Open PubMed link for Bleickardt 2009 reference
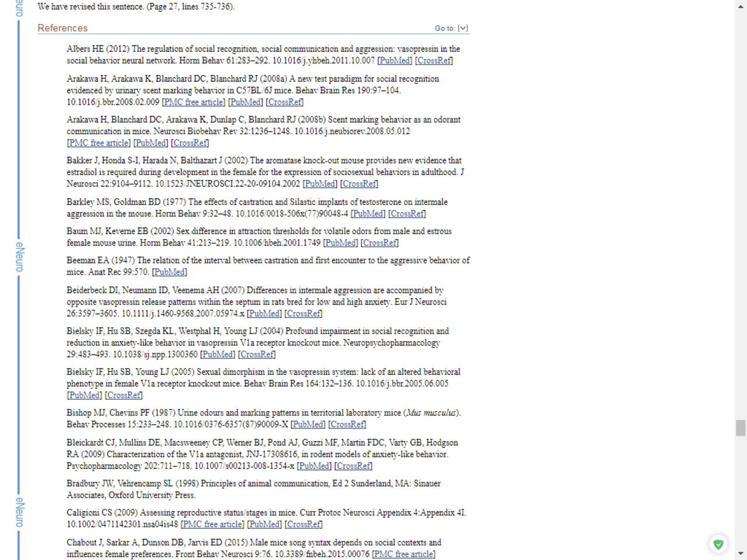 click(x=315, y=466)
